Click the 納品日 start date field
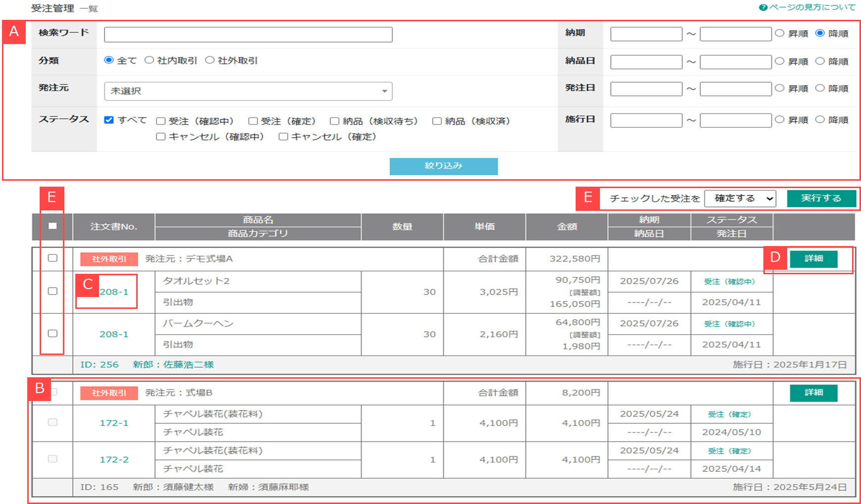The image size is (861, 504). click(646, 62)
